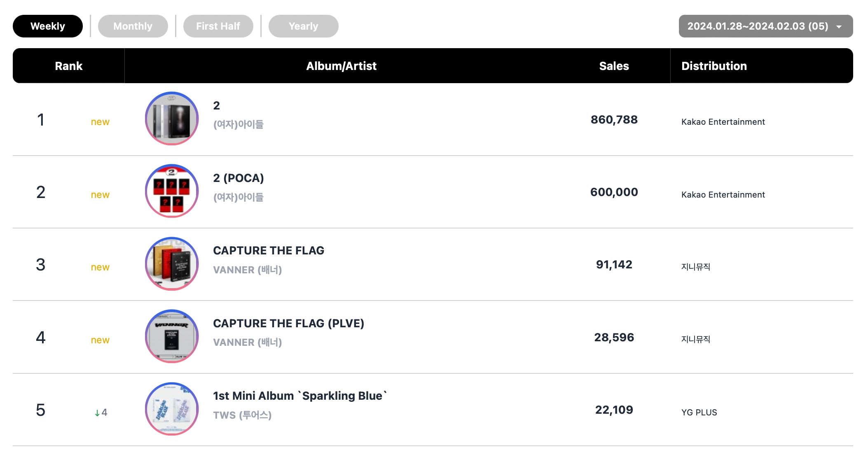868x452 pixels.
Task: Open the album title "2 (POCA)"
Action: tap(239, 178)
